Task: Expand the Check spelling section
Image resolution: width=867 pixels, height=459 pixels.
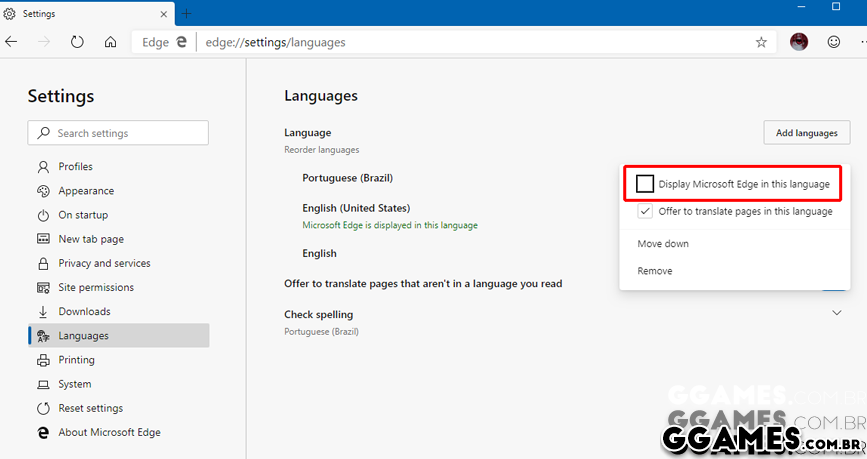Action: (837, 314)
